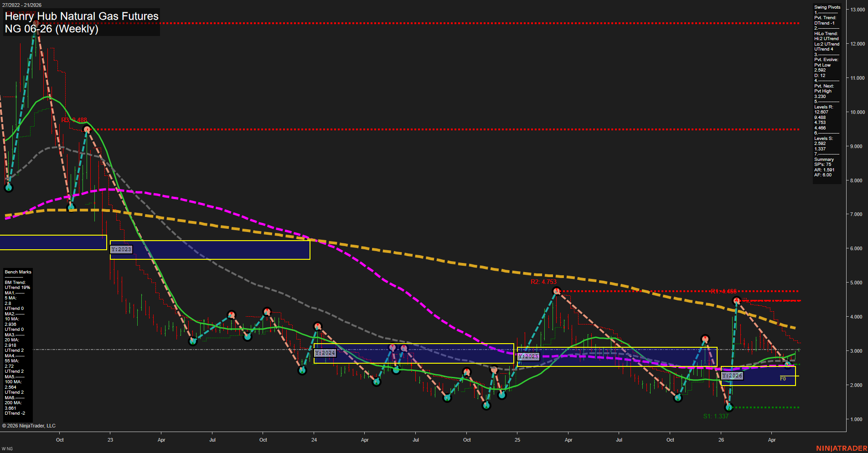Click the F0 marker label
Screen dimensions: 868x453
pos(783,379)
